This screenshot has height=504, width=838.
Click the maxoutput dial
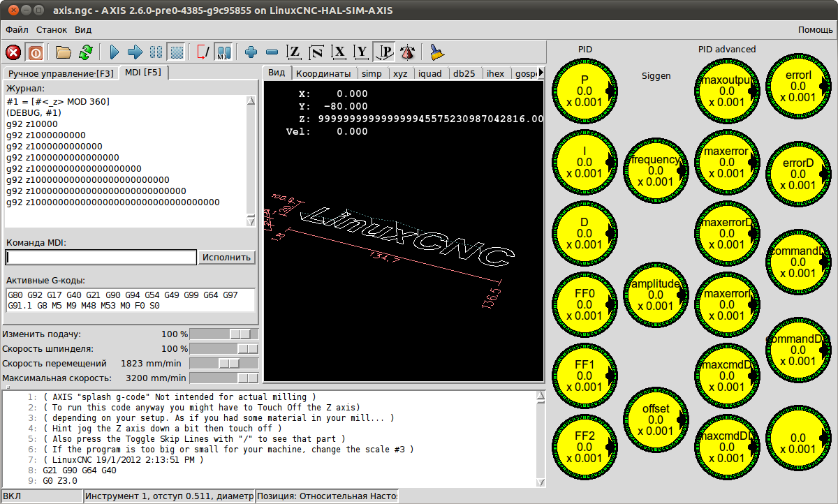pos(727,91)
